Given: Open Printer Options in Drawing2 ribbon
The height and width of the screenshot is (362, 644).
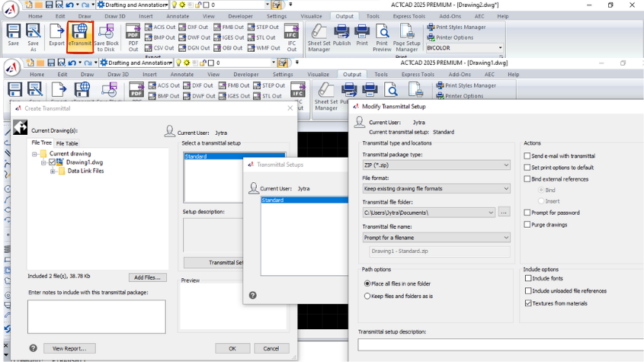Looking at the screenshot, I should click(x=450, y=37).
